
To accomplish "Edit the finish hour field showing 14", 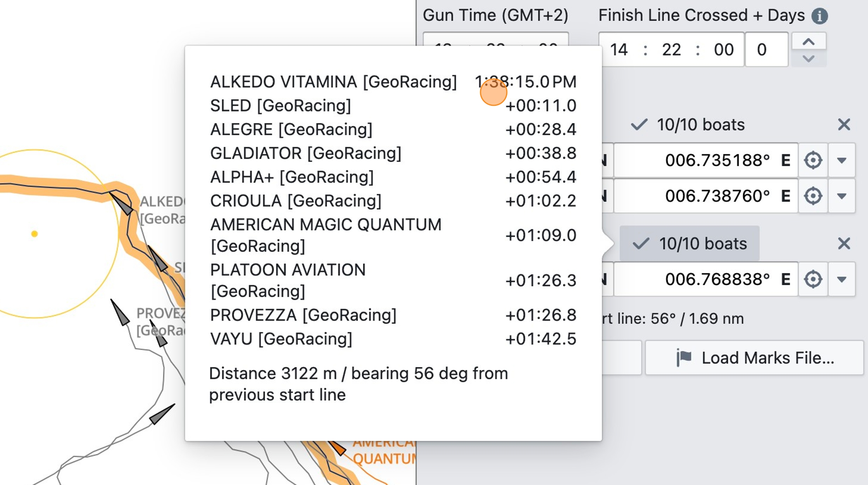I will point(619,50).
